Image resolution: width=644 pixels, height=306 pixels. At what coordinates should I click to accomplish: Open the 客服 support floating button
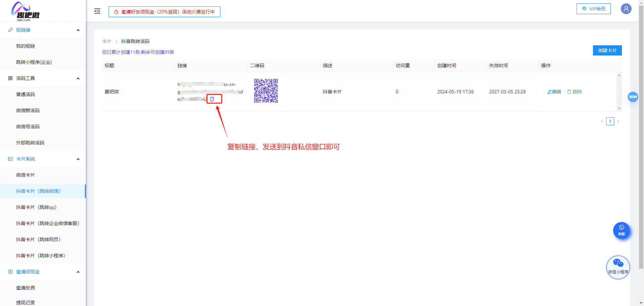click(622, 230)
